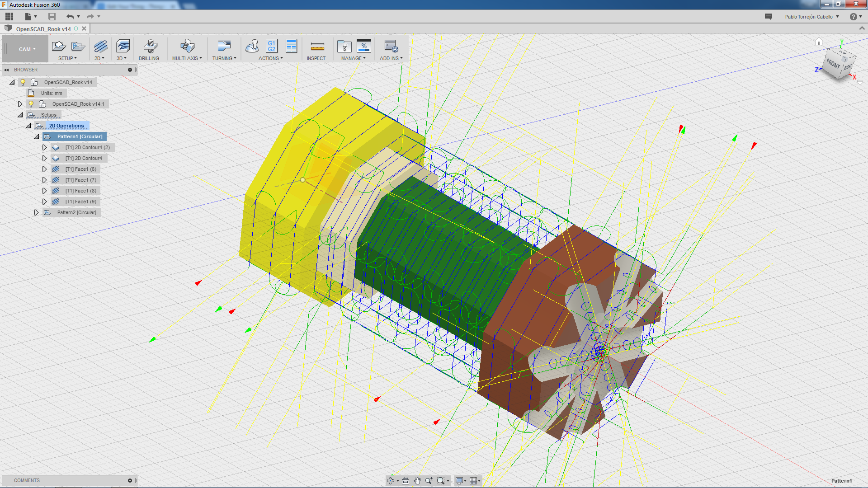Select the [T1] Face1 (9) operation

coord(80,202)
